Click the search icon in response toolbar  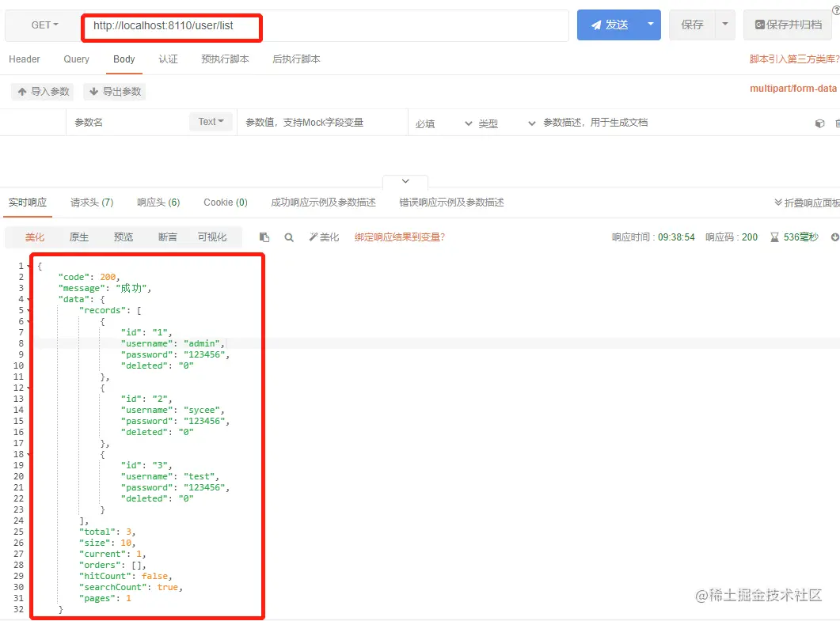289,237
